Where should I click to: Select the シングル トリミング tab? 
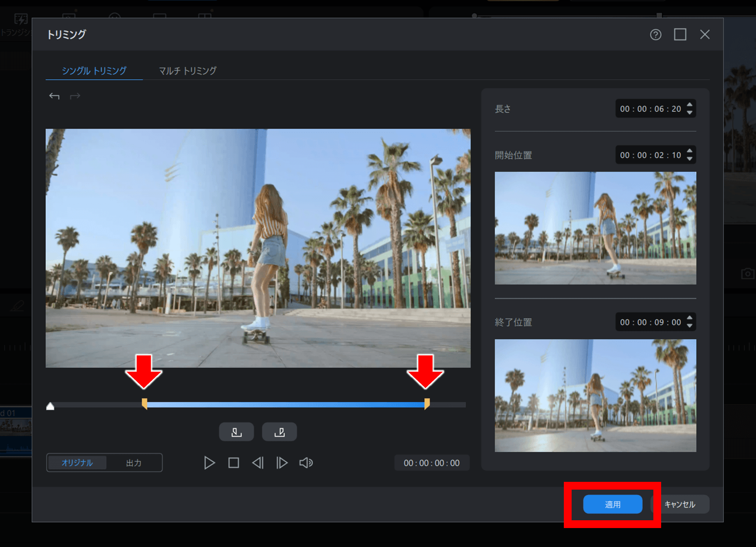pos(94,71)
